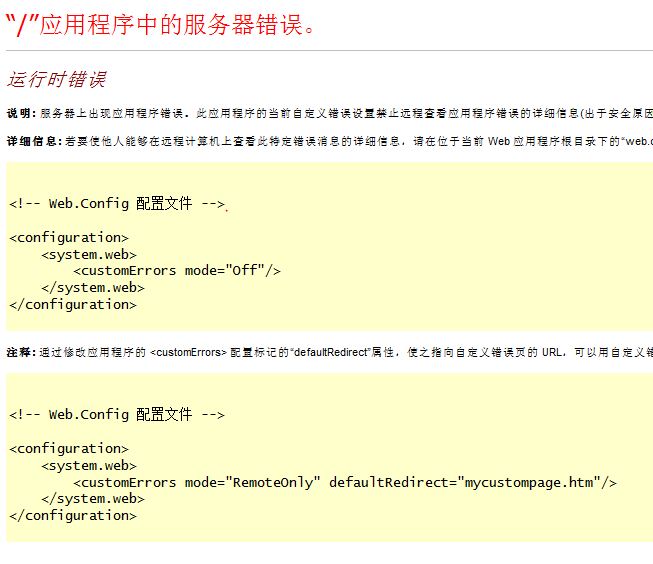Click the first opening system.web tag

pos(89,255)
